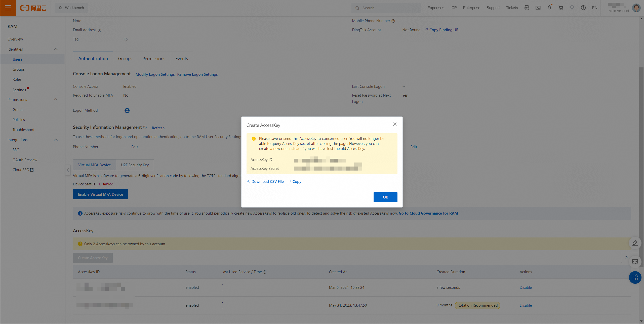Click the lightbulb icon in top bar

(572, 8)
